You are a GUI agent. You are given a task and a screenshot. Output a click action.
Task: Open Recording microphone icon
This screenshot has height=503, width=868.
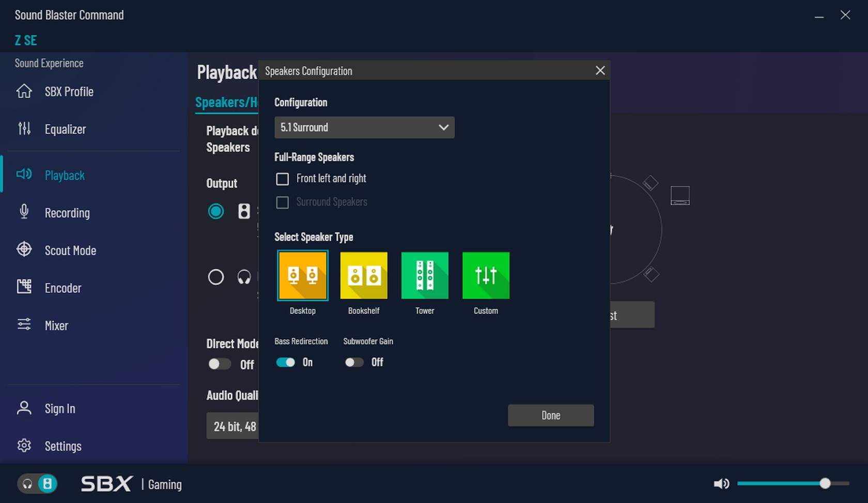24,212
